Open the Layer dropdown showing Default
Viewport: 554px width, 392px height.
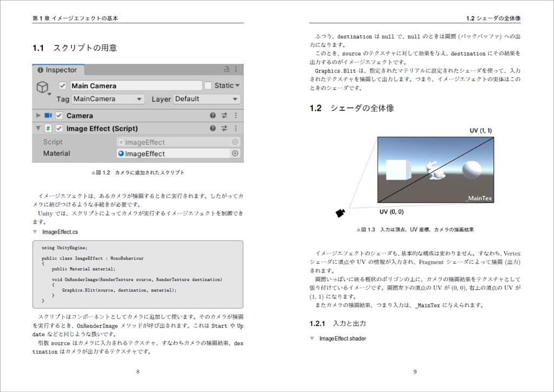pos(206,98)
